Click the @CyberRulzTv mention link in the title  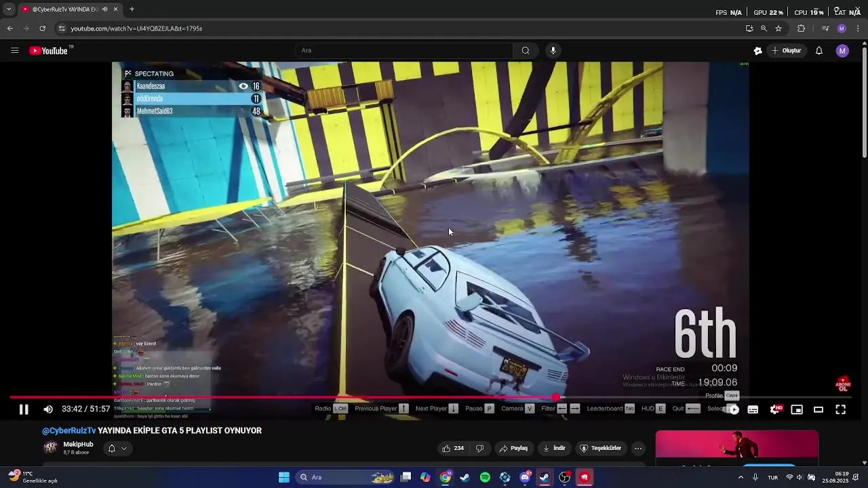tap(69, 430)
